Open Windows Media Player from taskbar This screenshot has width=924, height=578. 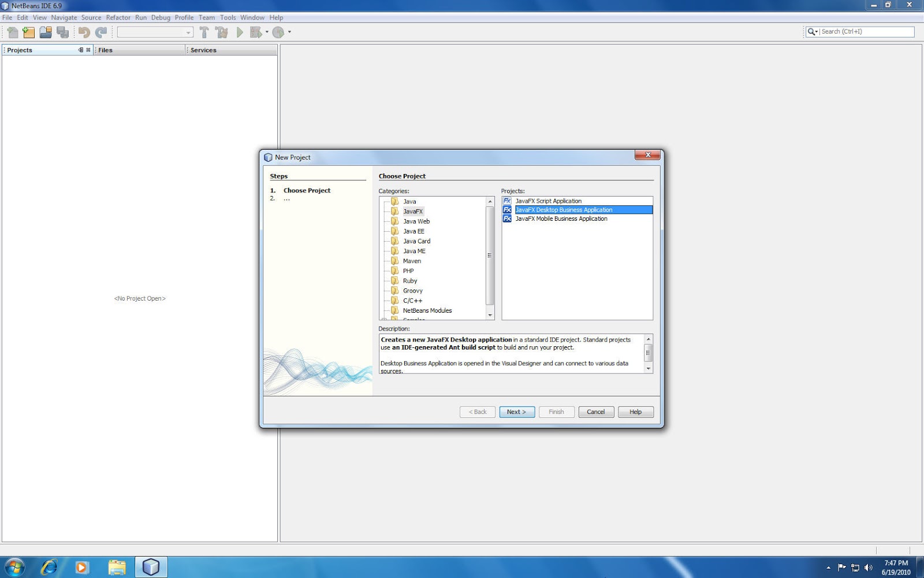[x=82, y=568]
